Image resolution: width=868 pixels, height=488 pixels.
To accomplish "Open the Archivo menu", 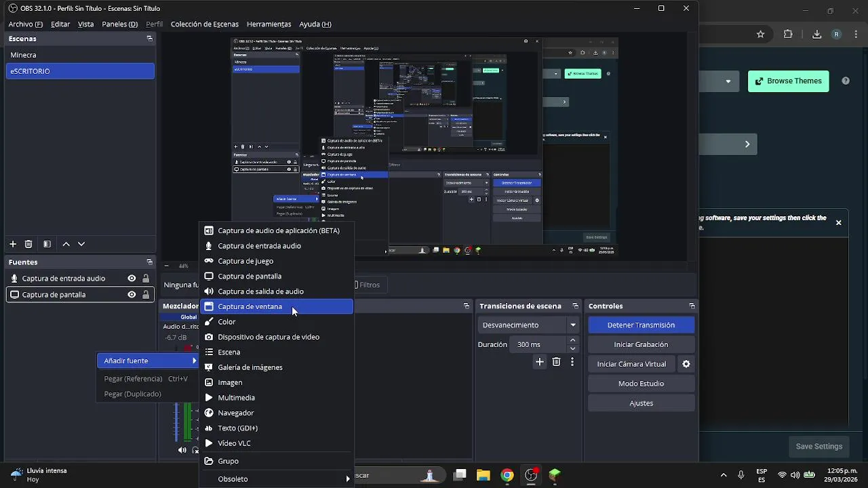I will click(26, 24).
